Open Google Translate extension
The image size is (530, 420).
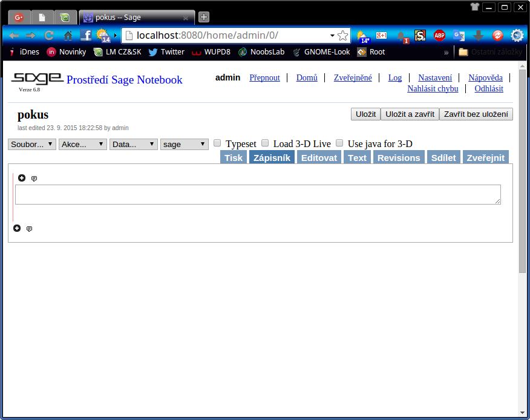(459, 36)
